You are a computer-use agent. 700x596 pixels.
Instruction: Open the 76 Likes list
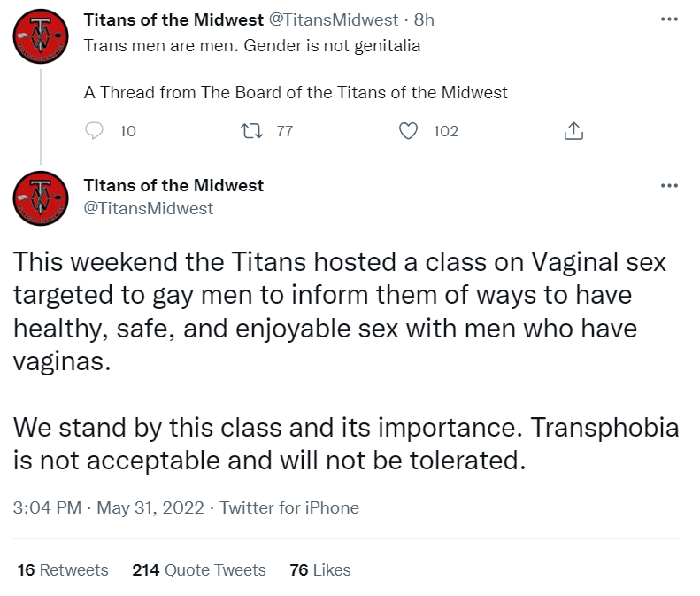tap(320, 570)
